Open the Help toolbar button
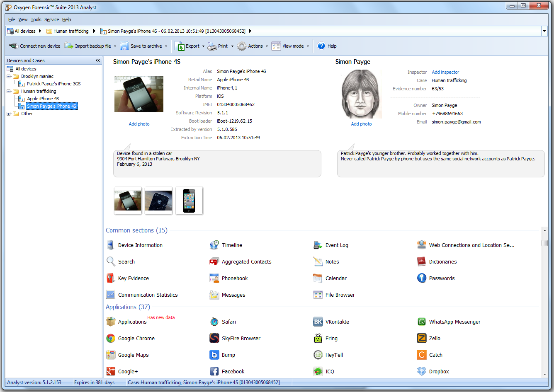This screenshot has width=554, height=392. click(327, 46)
